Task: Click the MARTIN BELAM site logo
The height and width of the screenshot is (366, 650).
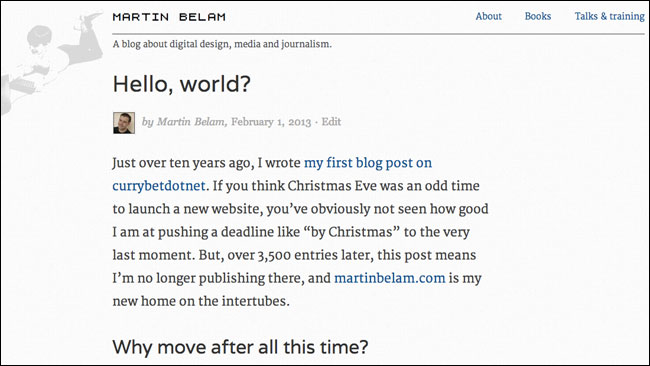Action: point(169,17)
